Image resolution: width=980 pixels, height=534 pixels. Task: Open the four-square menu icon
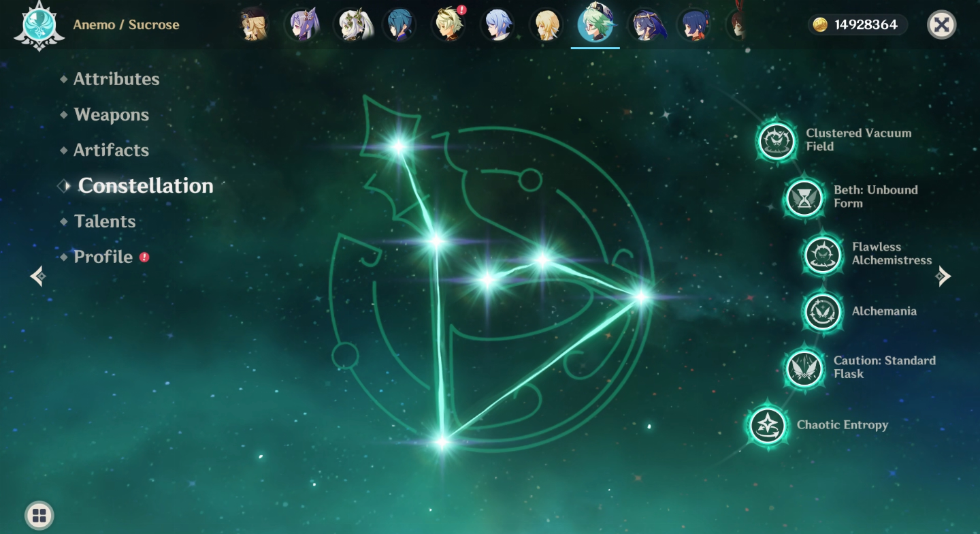[x=39, y=516]
